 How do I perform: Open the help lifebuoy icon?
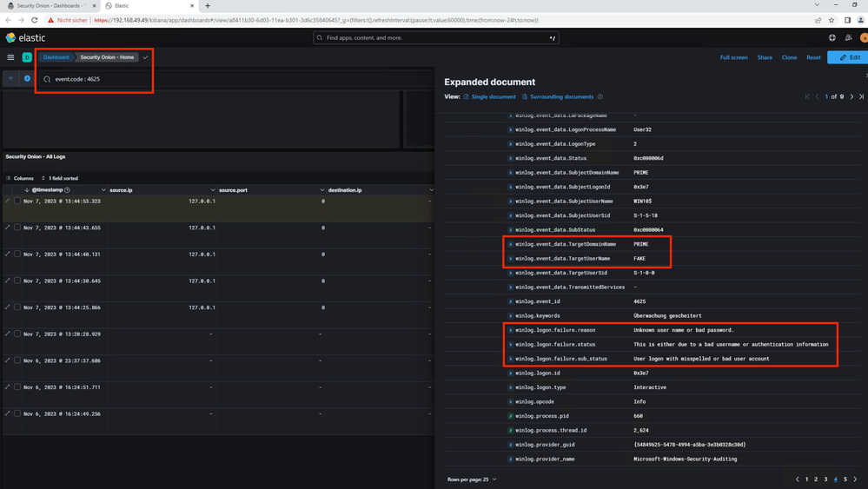[x=832, y=37]
